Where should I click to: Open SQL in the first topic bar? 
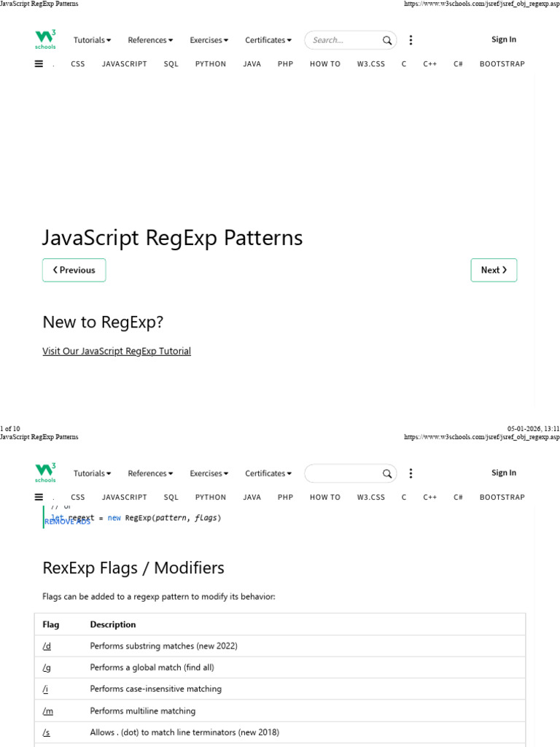pyautogui.click(x=171, y=64)
